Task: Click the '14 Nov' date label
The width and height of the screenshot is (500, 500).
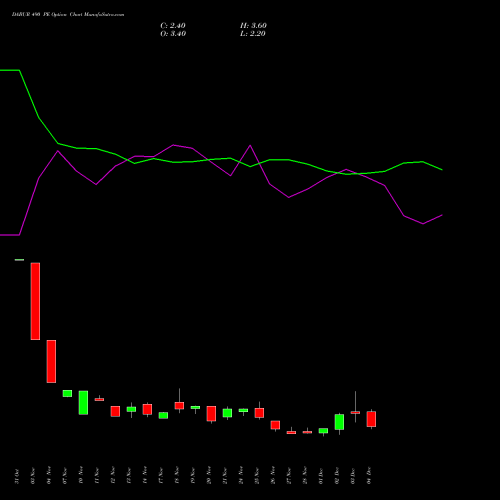Action: [x=145, y=476]
